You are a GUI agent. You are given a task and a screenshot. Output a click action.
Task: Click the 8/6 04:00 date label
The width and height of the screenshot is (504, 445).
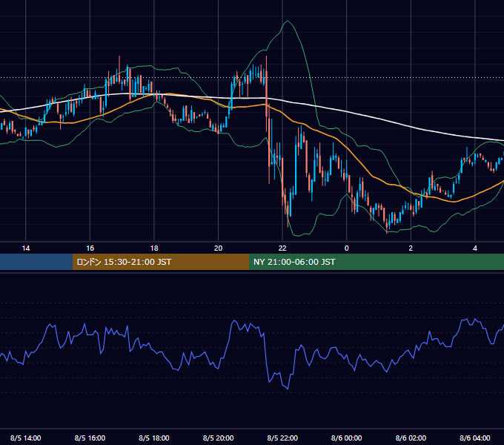(475, 438)
